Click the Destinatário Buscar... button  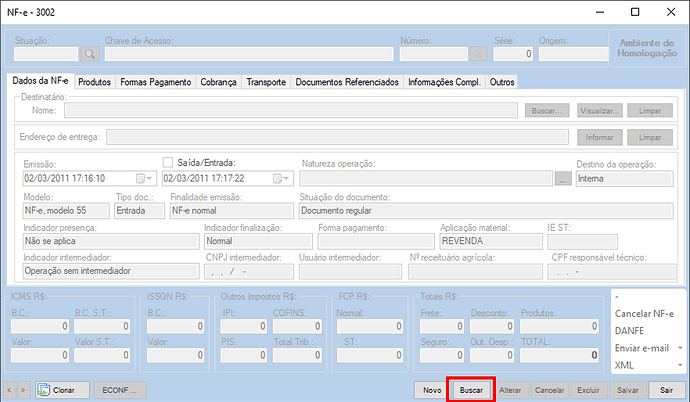click(x=547, y=110)
